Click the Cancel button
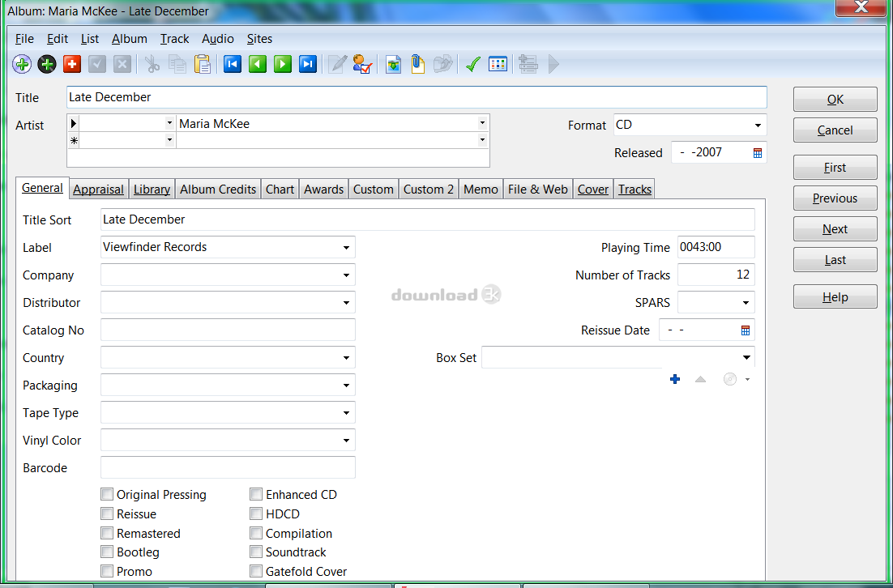 coord(835,130)
